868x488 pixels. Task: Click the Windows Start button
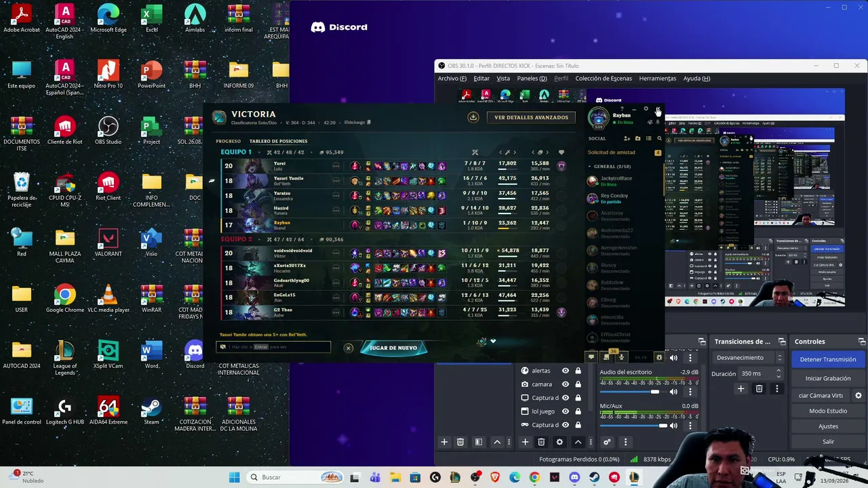[x=235, y=477]
